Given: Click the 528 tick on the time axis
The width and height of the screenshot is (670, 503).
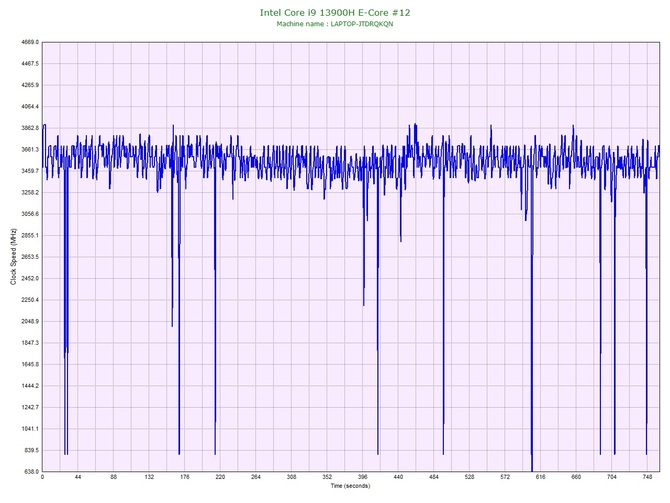Looking at the screenshot, I should [469, 477].
